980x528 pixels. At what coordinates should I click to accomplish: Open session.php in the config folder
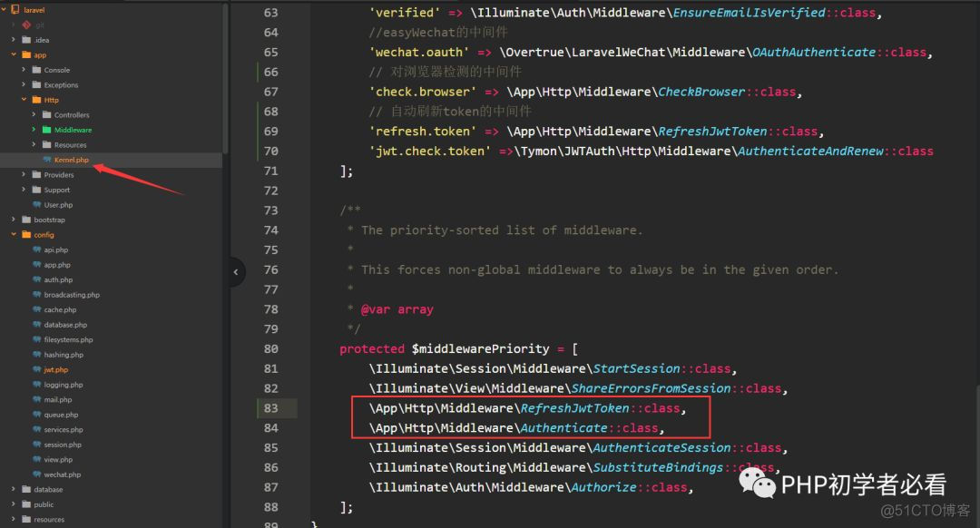[63, 445]
